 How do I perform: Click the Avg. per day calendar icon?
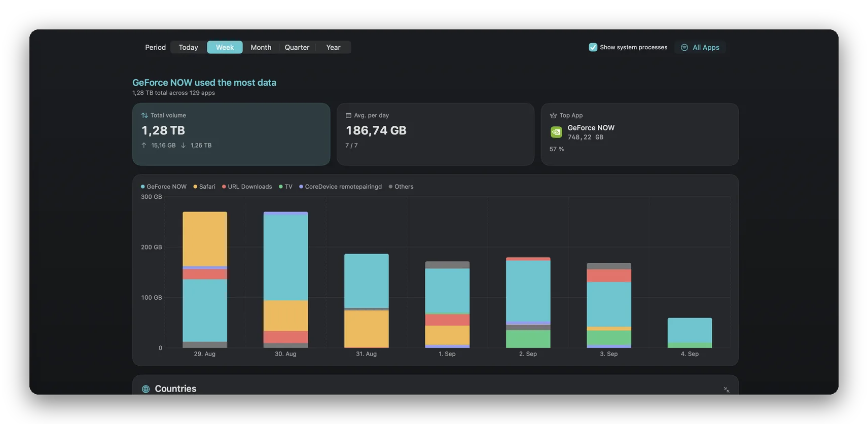[x=348, y=115]
